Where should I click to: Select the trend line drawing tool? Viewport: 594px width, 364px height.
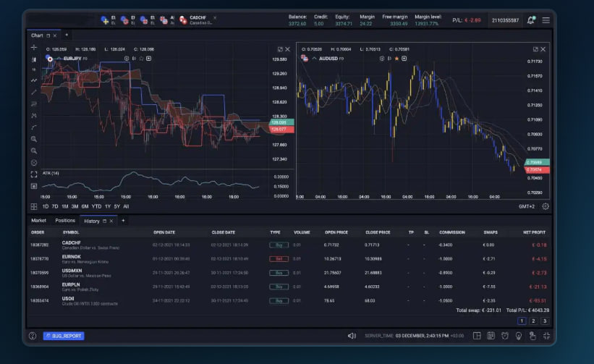pyautogui.click(x=34, y=92)
